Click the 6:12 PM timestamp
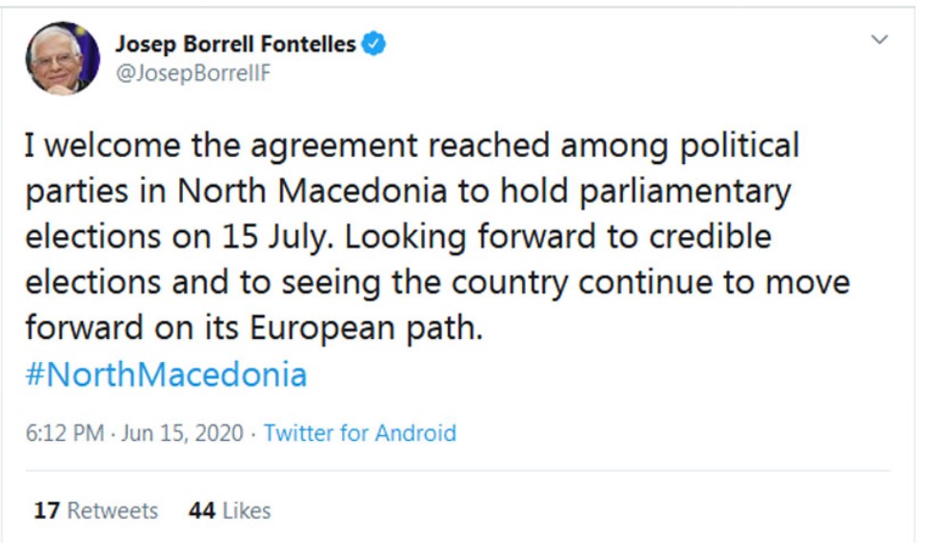Viewport: 926px width, 560px height. click(x=65, y=432)
